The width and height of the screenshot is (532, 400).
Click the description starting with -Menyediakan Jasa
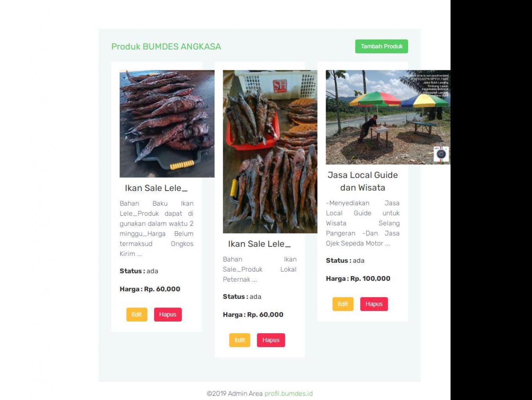click(362, 223)
